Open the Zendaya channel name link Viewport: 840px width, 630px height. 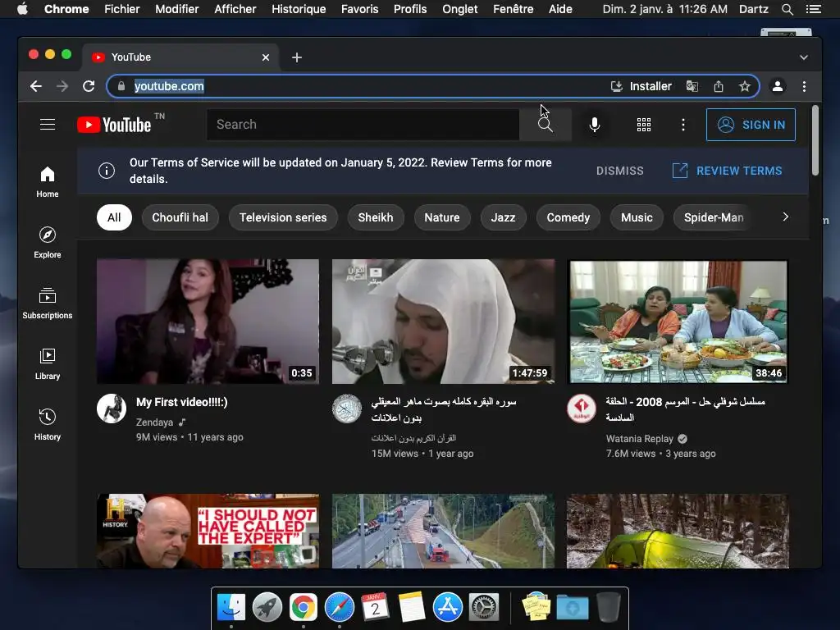coord(154,422)
